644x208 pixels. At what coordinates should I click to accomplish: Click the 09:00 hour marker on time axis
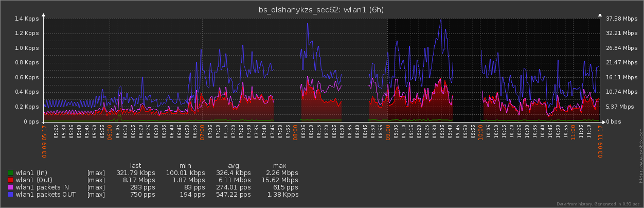(388, 133)
